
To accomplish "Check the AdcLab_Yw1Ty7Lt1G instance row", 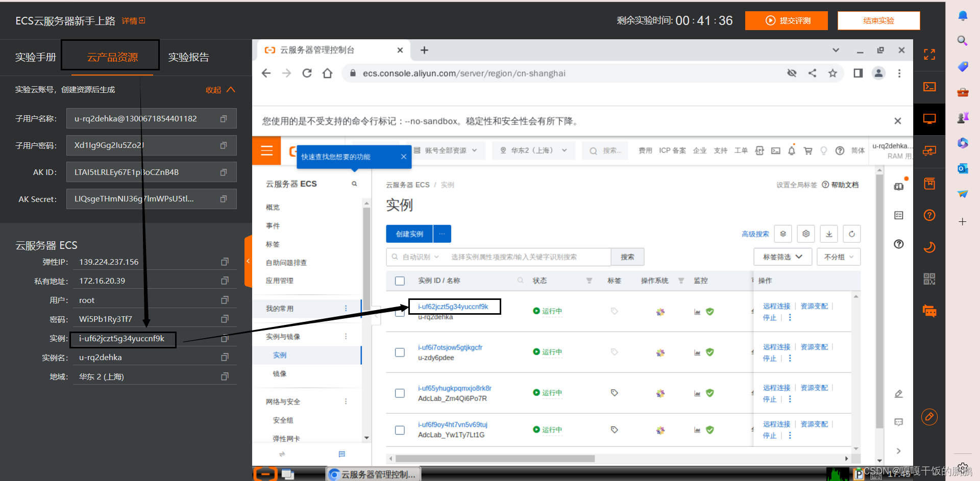I will pyautogui.click(x=400, y=430).
